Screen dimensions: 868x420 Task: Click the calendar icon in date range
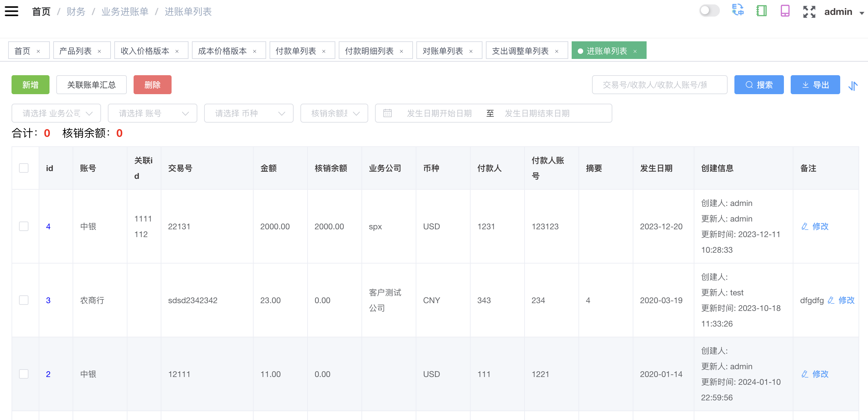point(388,113)
